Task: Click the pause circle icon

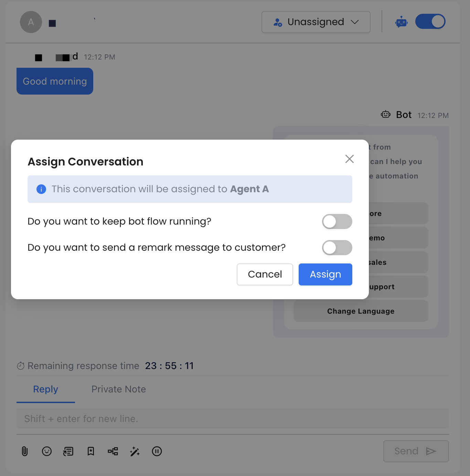Action: (x=157, y=451)
